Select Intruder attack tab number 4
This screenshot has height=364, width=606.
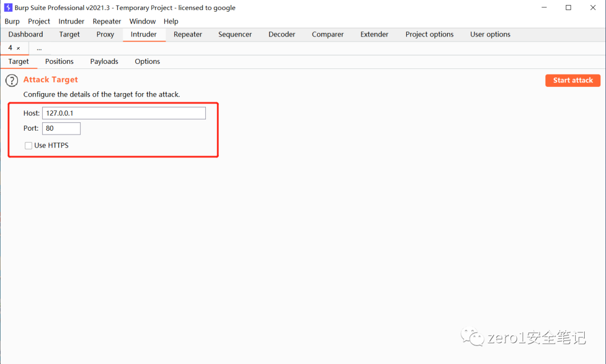pyautogui.click(x=11, y=48)
